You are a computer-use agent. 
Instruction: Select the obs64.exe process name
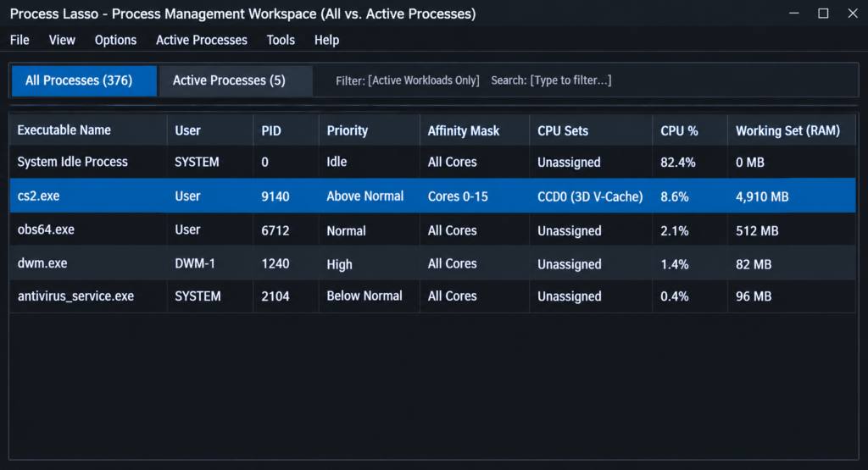click(46, 229)
